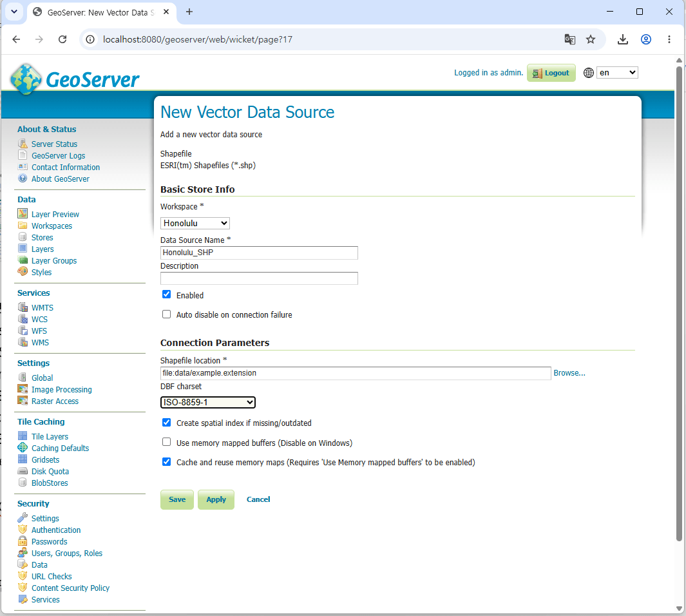Click the Image Processing icon
Viewport: 686px width, 616px height.
click(x=23, y=389)
